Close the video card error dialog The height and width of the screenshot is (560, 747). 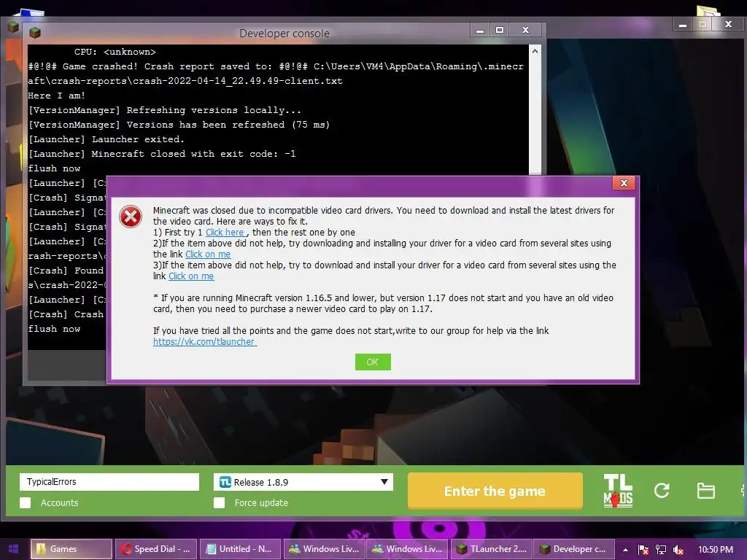(x=624, y=183)
